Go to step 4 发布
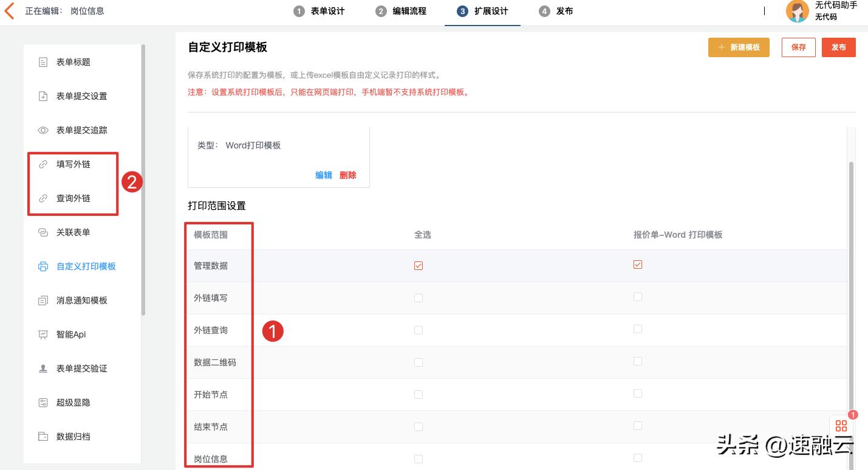 (x=556, y=11)
